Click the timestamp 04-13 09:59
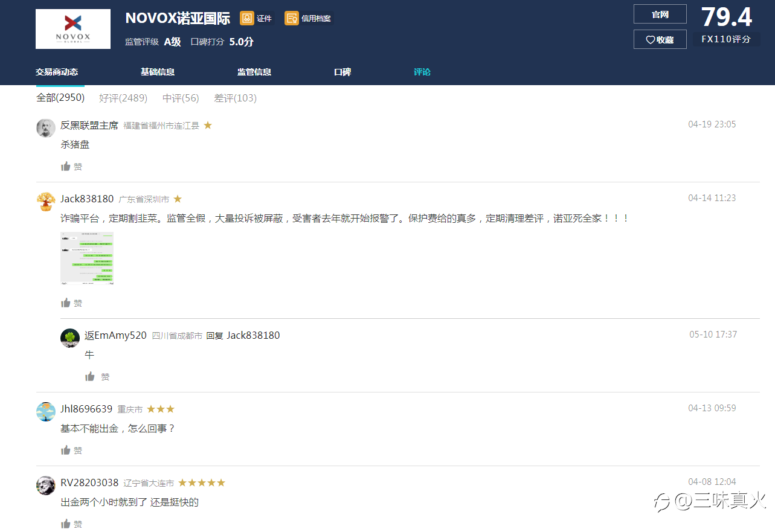 click(712, 408)
